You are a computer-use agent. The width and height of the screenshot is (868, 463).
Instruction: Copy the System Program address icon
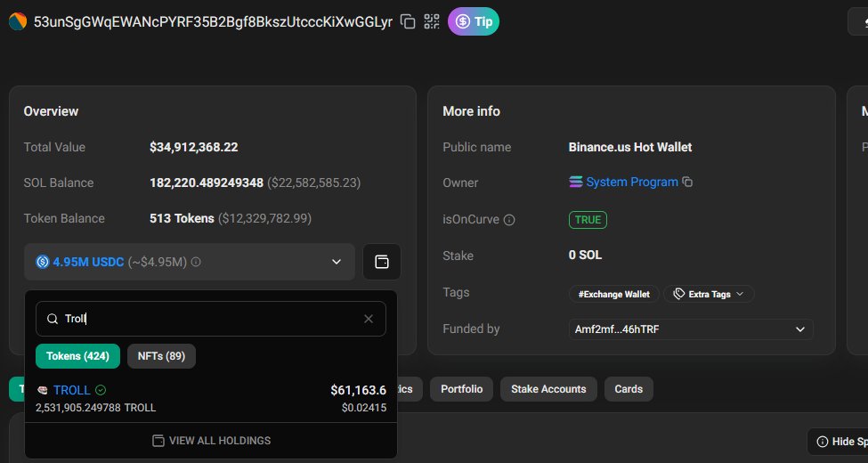pos(687,182)
